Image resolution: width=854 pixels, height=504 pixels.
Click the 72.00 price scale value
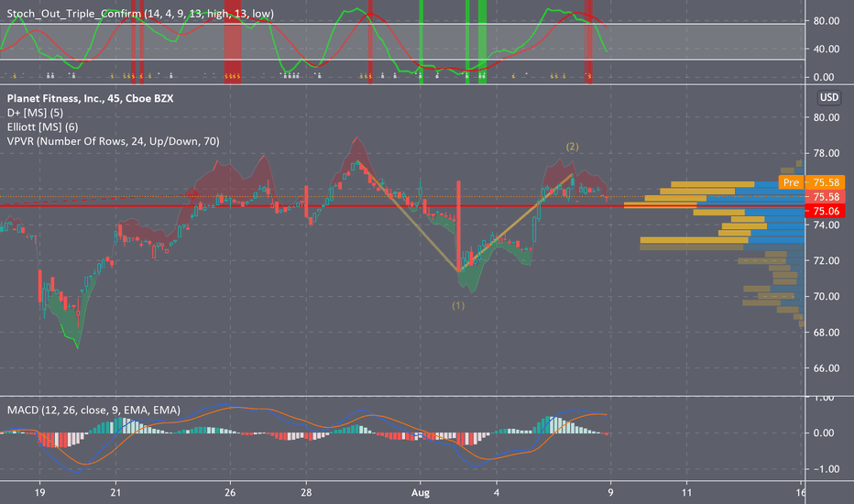(x=827, y=261)
